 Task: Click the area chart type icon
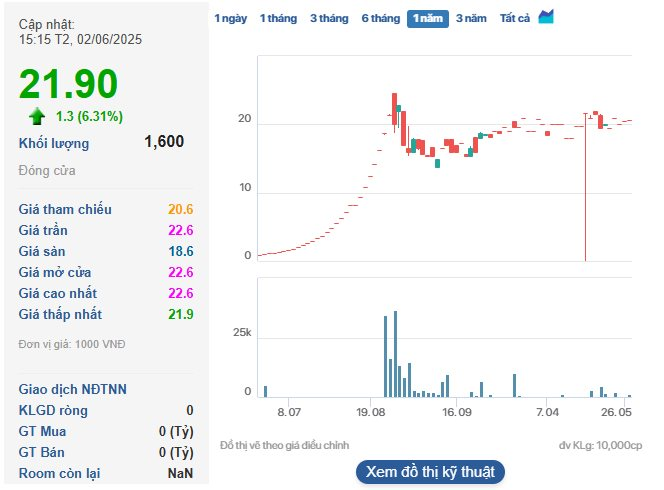pos(546,17)
